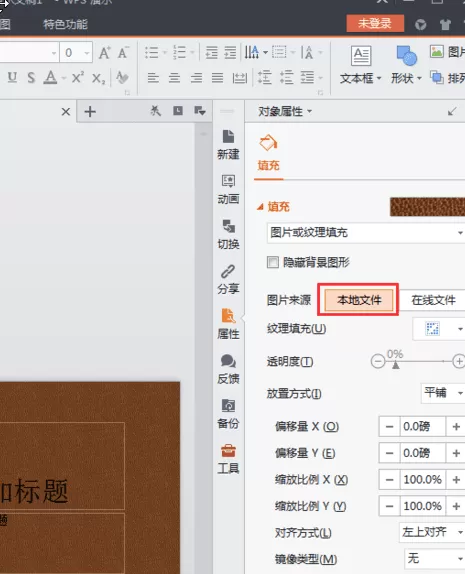Collapse the object properties panel arrow
Viewport: 465px width, 574px height.
point(452,111)
